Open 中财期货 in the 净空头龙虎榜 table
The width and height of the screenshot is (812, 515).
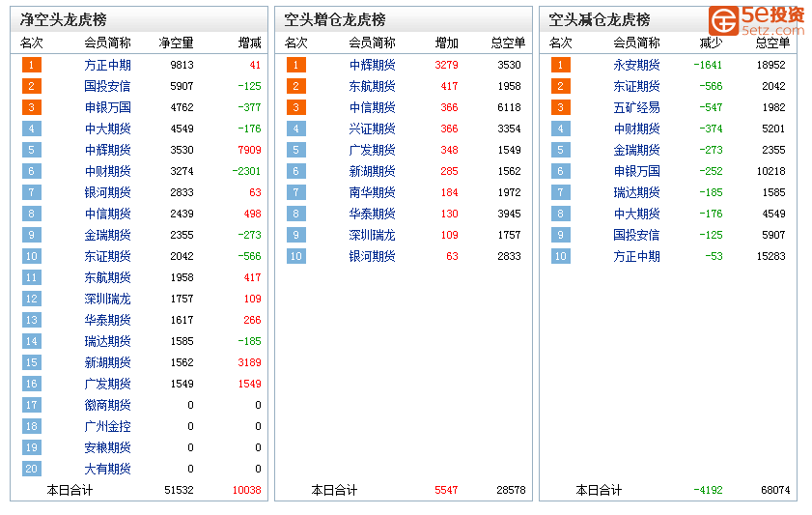pos(108,171)
